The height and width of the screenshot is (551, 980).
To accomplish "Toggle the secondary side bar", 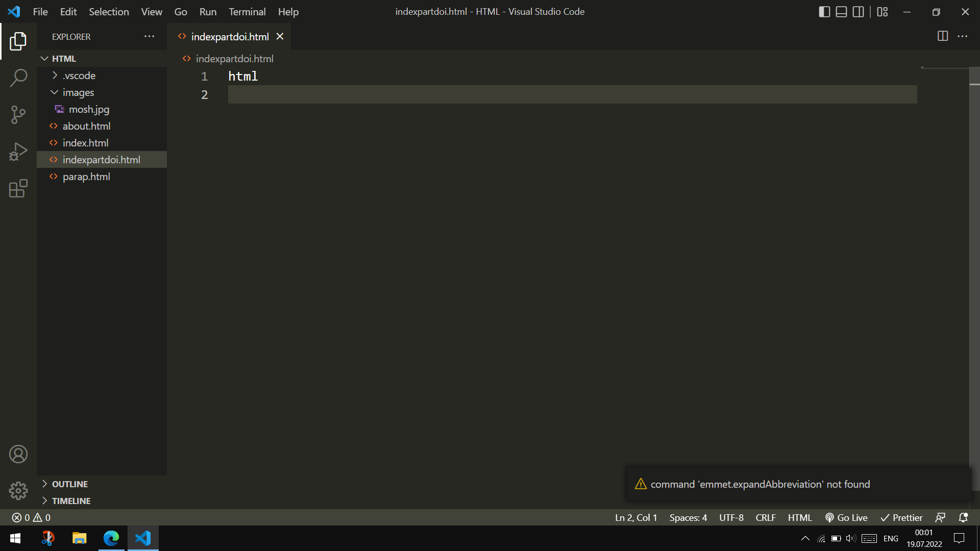I will click(x=858, y=11).
